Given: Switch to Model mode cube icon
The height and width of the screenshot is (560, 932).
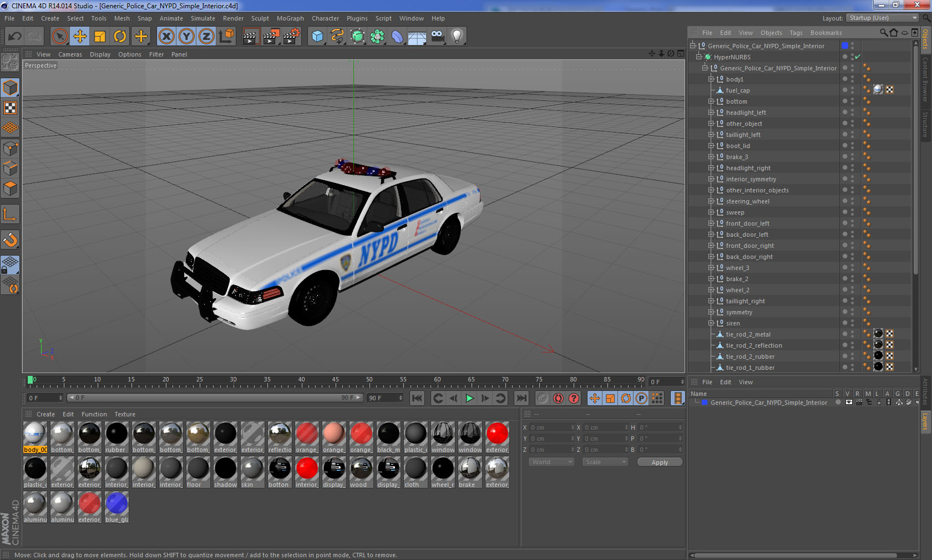Looking at the screenshot, I should 10,88.
